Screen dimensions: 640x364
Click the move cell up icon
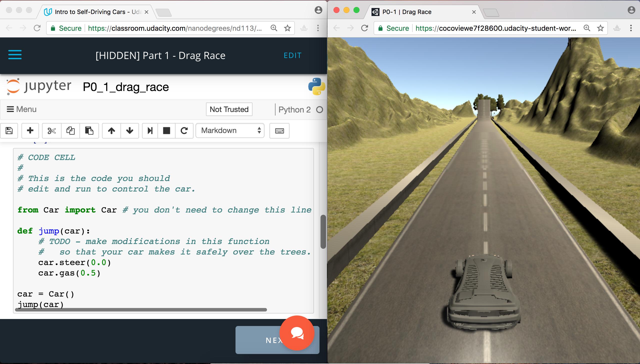[111, 130]
